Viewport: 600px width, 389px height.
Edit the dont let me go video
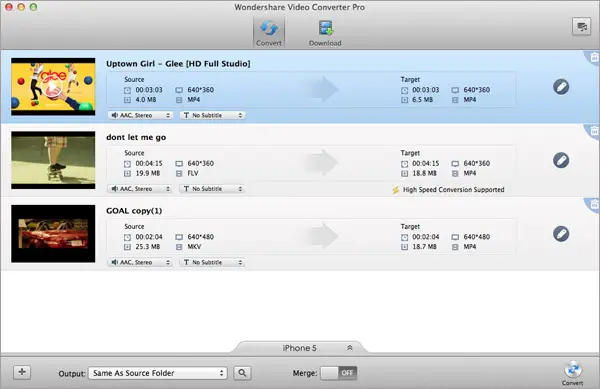[561, 160]
